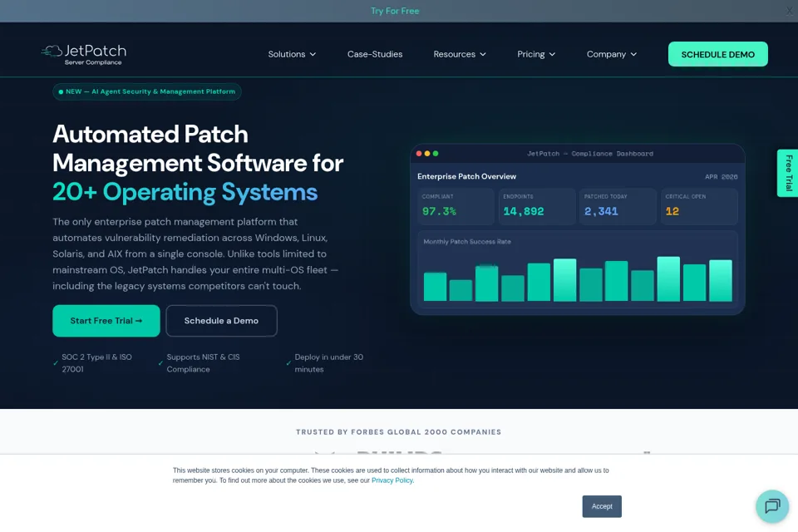The width and height of the screenshot is (798, 532).
Task: Accept the cookies notice
Action: tap(602, 506)
